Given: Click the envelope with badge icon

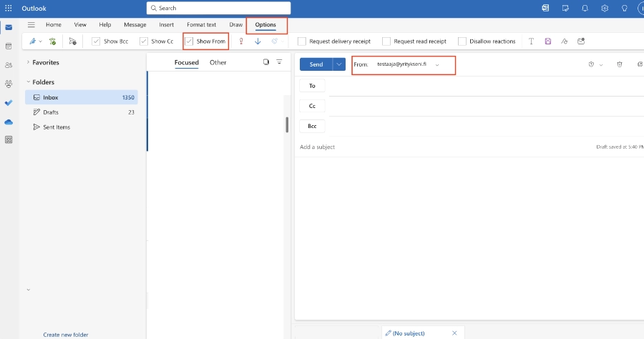Looking at the screenshot, I should tap(581, 41).
